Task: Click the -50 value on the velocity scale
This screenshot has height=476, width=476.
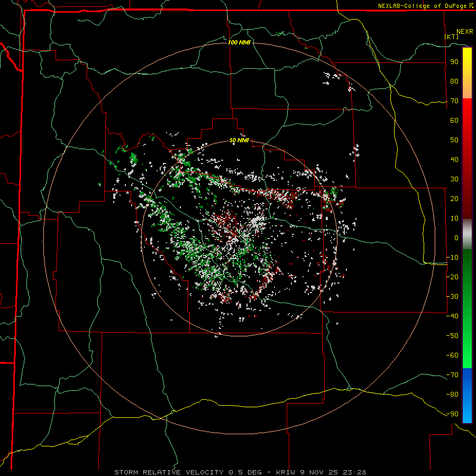Action: (452, 336)
